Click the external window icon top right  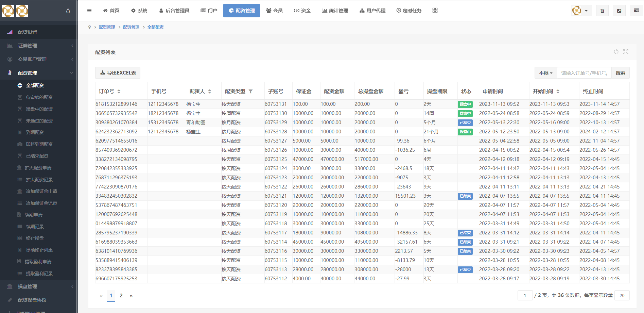click(619, 11)
